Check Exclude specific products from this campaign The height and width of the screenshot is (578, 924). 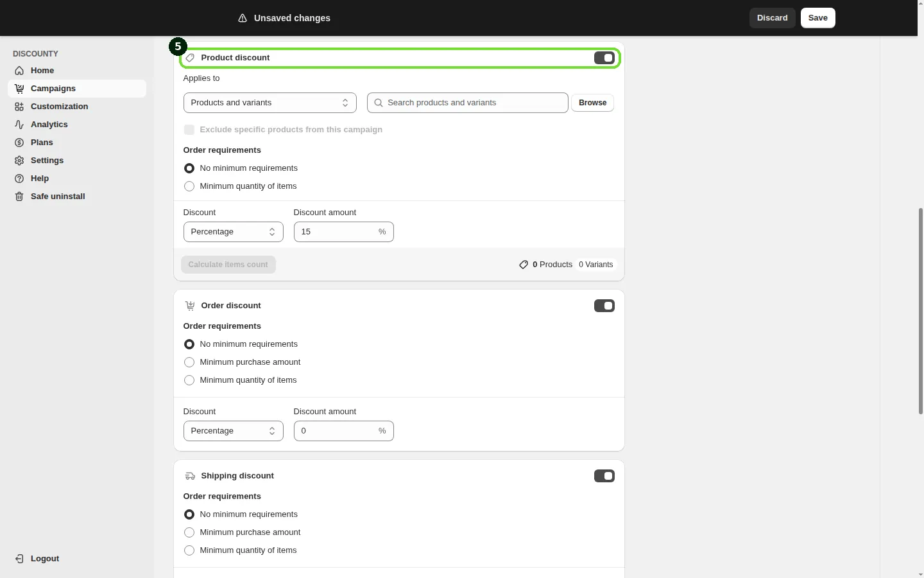tap(189, 130)
